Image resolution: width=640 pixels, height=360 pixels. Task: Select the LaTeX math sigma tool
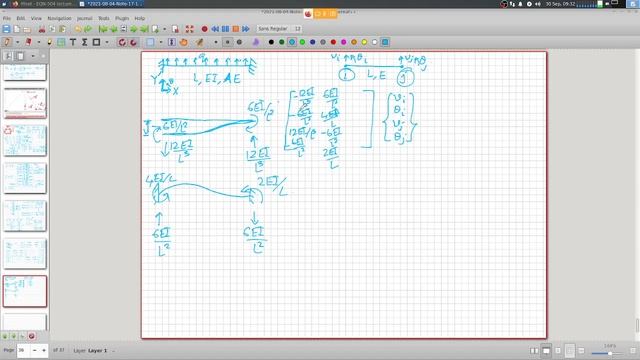pyautogui.click(x=84, y=42)
